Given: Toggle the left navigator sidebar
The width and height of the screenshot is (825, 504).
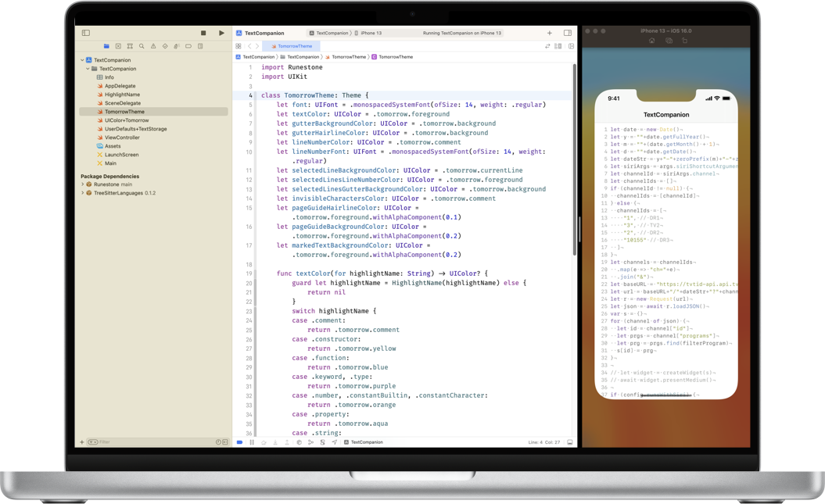Looking at the screenshot, I should pyautogui.click(x=86, y=33).
